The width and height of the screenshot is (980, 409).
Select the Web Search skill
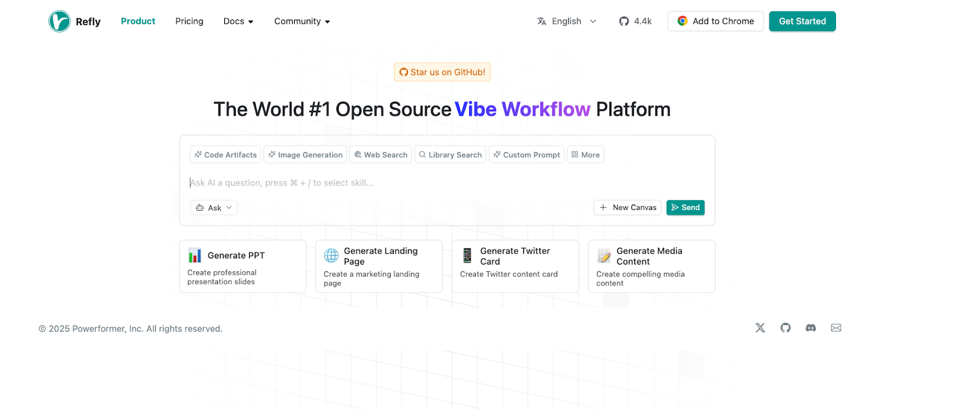(x=380, y=155)
